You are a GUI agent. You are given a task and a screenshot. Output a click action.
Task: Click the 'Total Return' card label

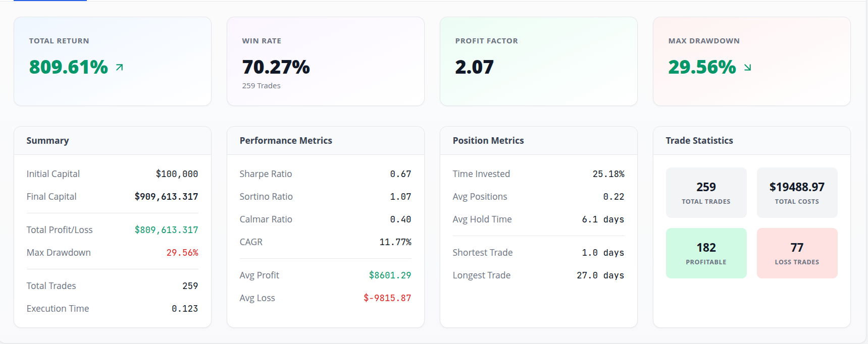click(59, 41)
